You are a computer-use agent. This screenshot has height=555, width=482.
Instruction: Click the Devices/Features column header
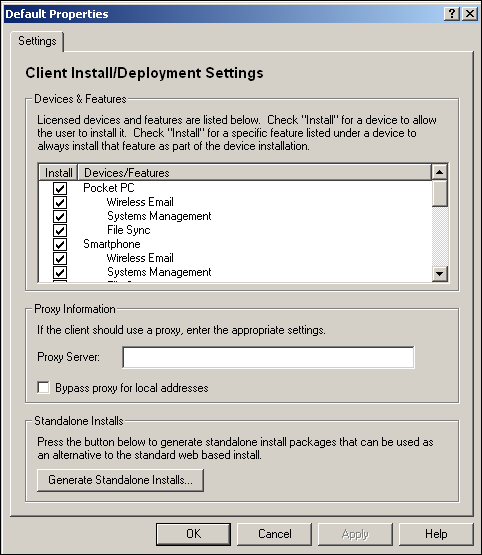point(254,173)
